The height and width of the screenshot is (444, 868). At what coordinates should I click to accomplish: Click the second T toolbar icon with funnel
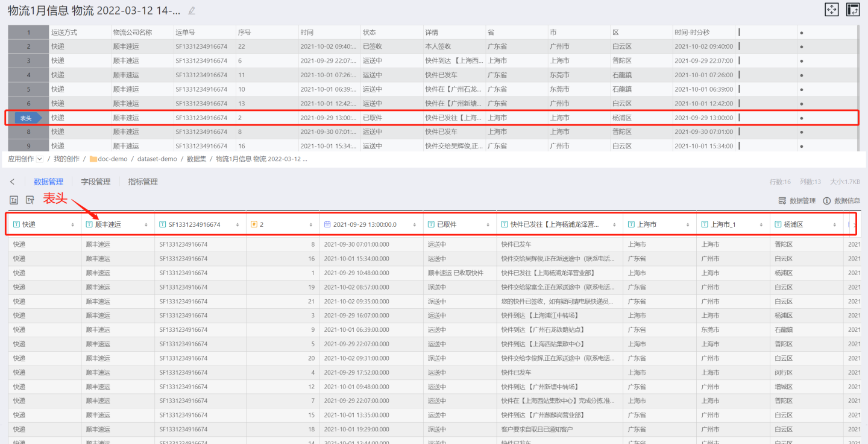(x=30, y=200)
